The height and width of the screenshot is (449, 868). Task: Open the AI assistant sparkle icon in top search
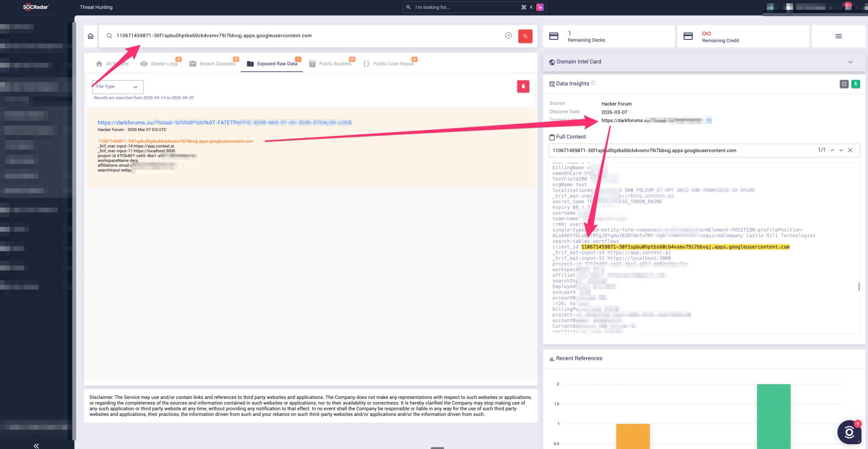click(540, 7)
